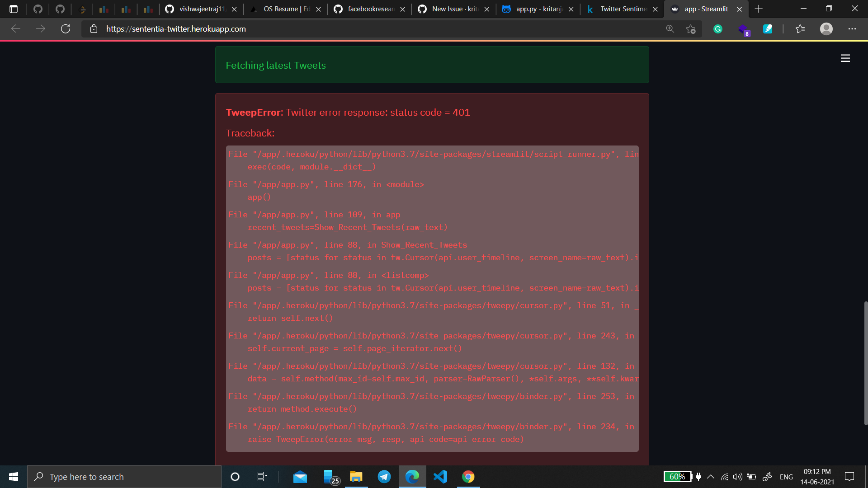Open Task View from the taskbar
868x488 pixels.
tap(261, 477)
